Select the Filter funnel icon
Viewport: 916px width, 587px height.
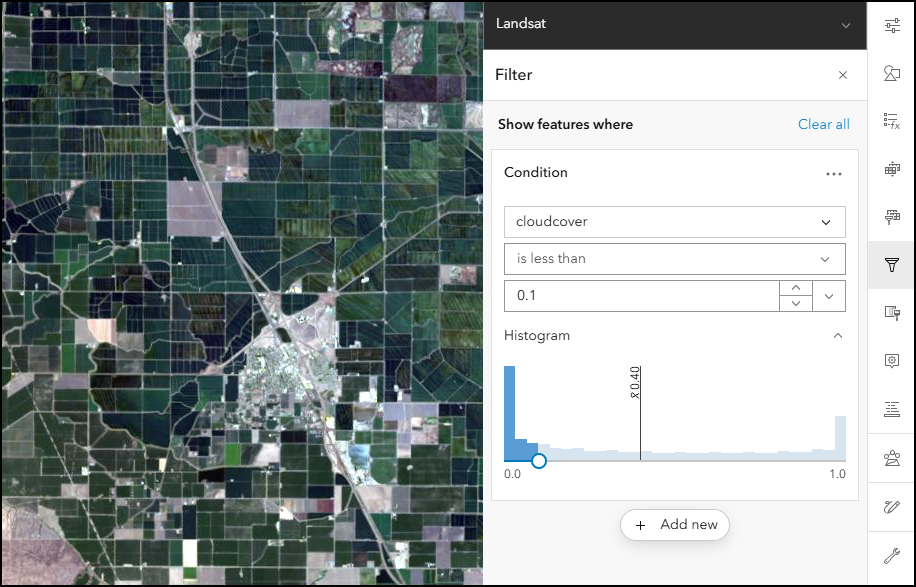pos(890,265)
